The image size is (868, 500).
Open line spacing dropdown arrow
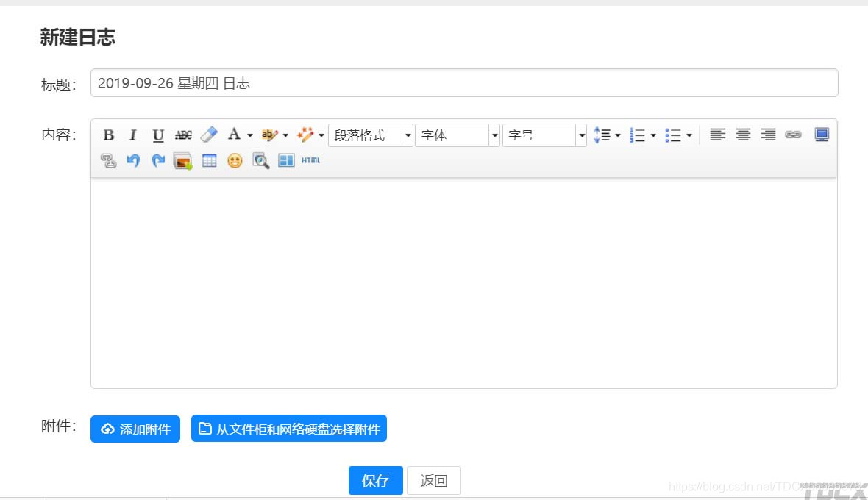coord(618,135)
